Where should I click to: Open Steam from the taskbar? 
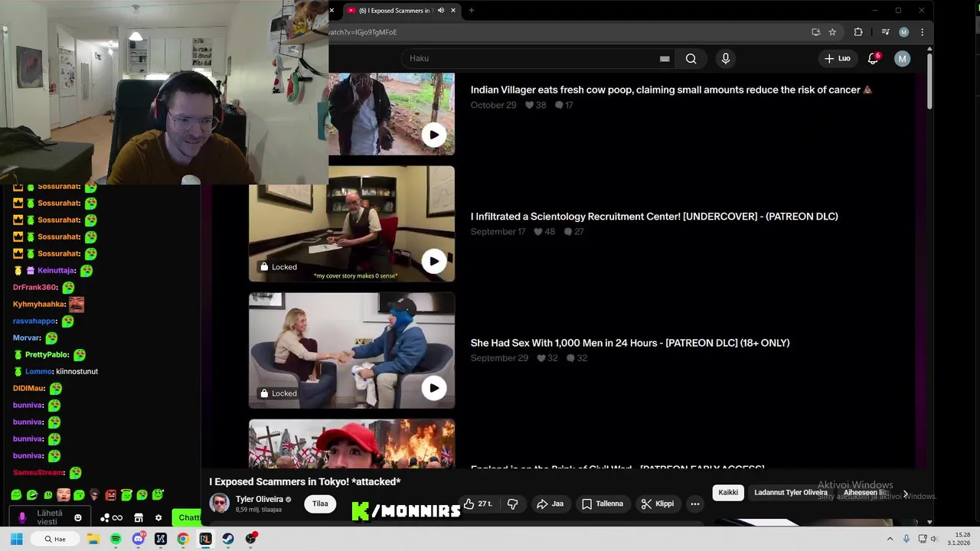(227, 539)
